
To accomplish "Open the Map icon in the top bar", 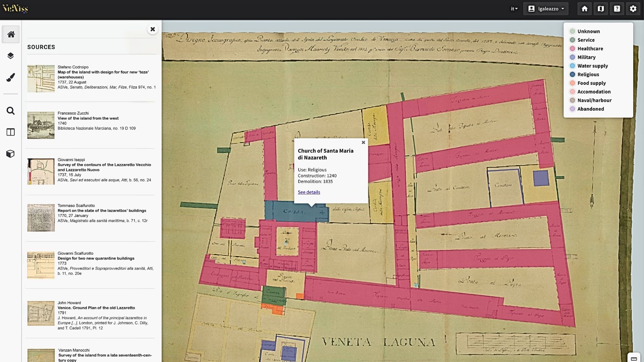I will [601, 8].
